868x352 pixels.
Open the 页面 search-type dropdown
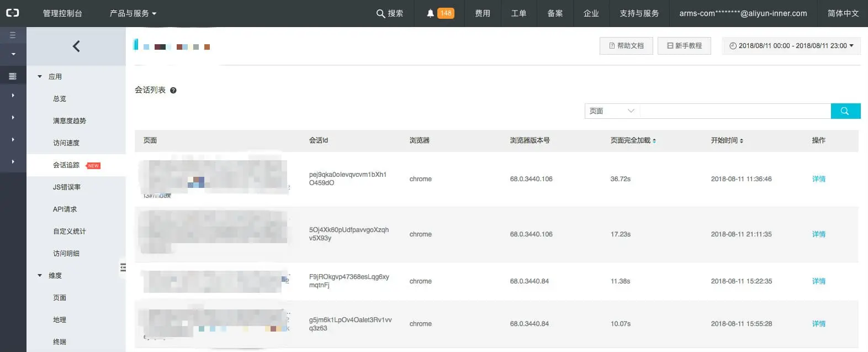click(x=612, y=111)
